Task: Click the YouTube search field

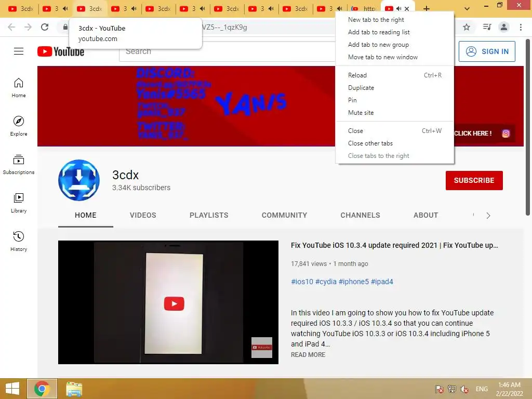Action: (x=228, y=51)
